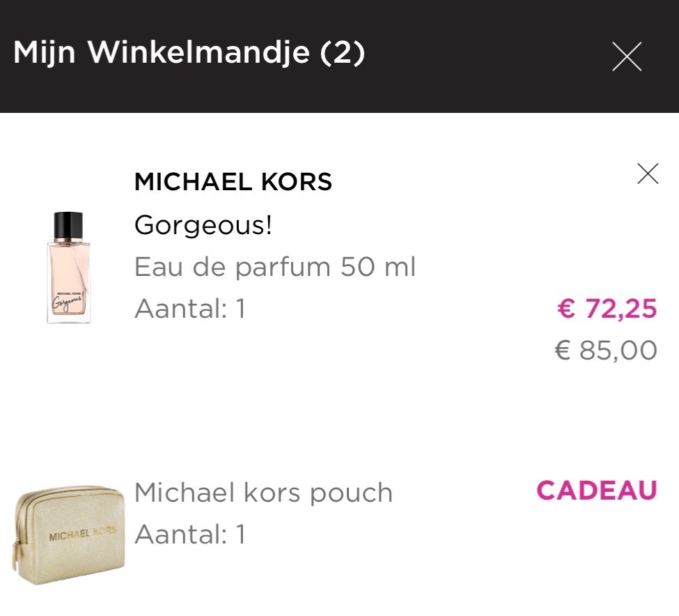Tap the close cross in the black header

(x=626, y=57)
